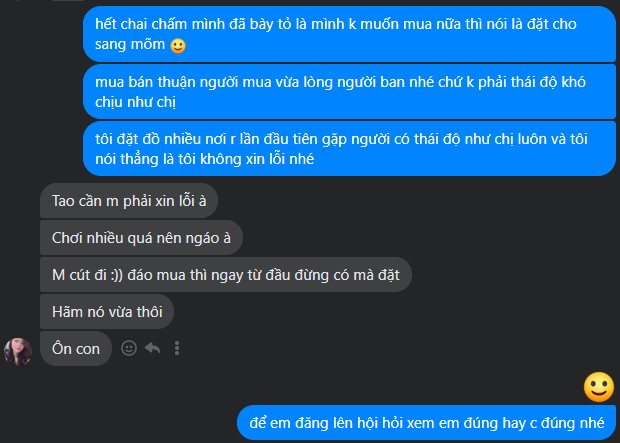Reply to the "Ôn con" message
The image size is (620, 443).
tap(153, 348)
